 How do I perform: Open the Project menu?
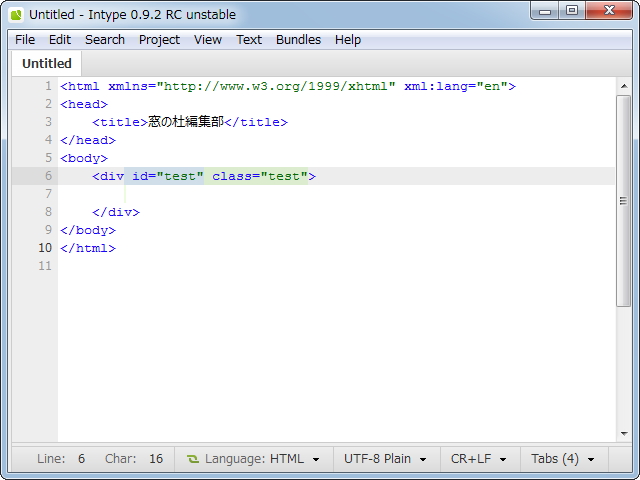[159, 40]
